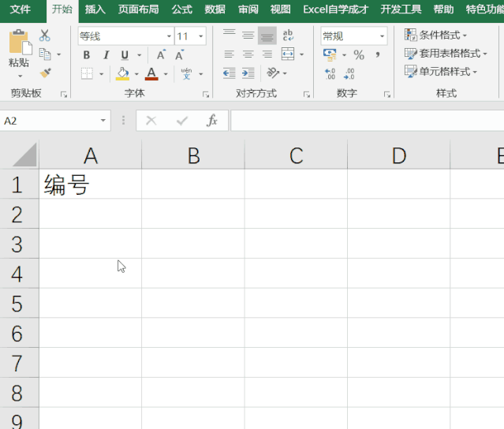Switch to the 数据 tab
This screenshot has height=429, width=504.
[x=215, y=9]
